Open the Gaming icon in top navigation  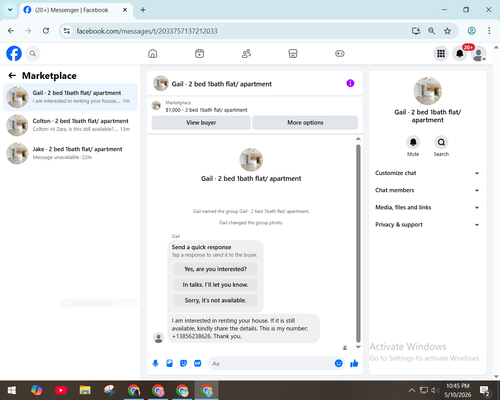click(340, 53)
